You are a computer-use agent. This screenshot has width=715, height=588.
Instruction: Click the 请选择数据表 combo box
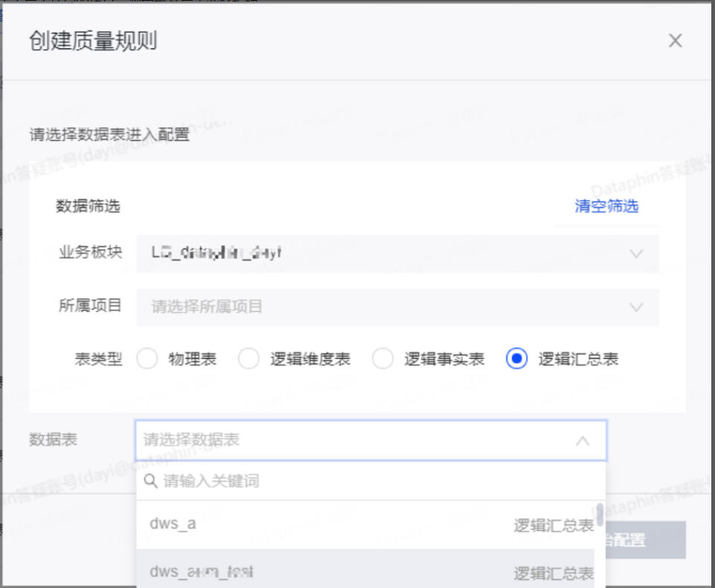357,441
